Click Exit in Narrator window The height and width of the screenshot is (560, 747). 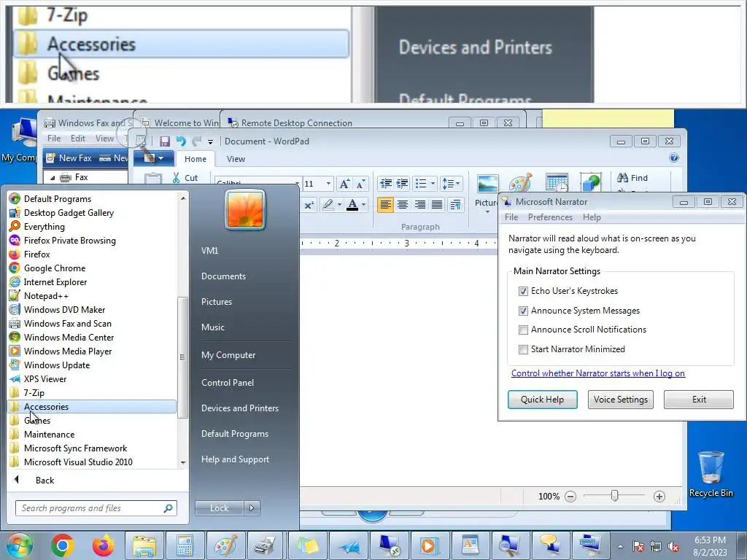click(x=699, y=400)
